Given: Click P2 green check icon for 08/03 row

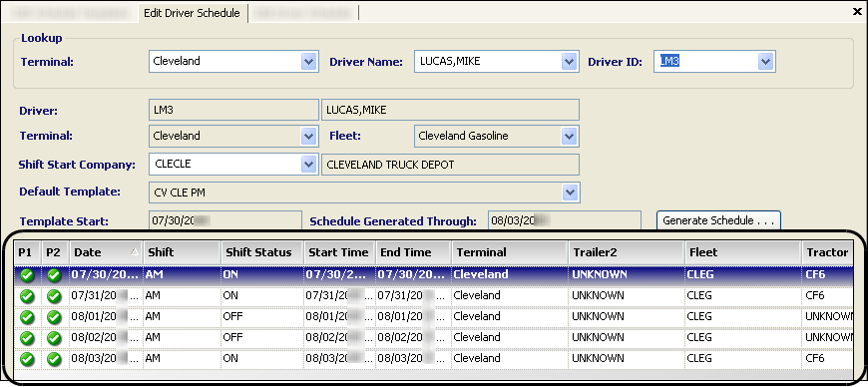Looking at the screenshot, I should 54,359.
